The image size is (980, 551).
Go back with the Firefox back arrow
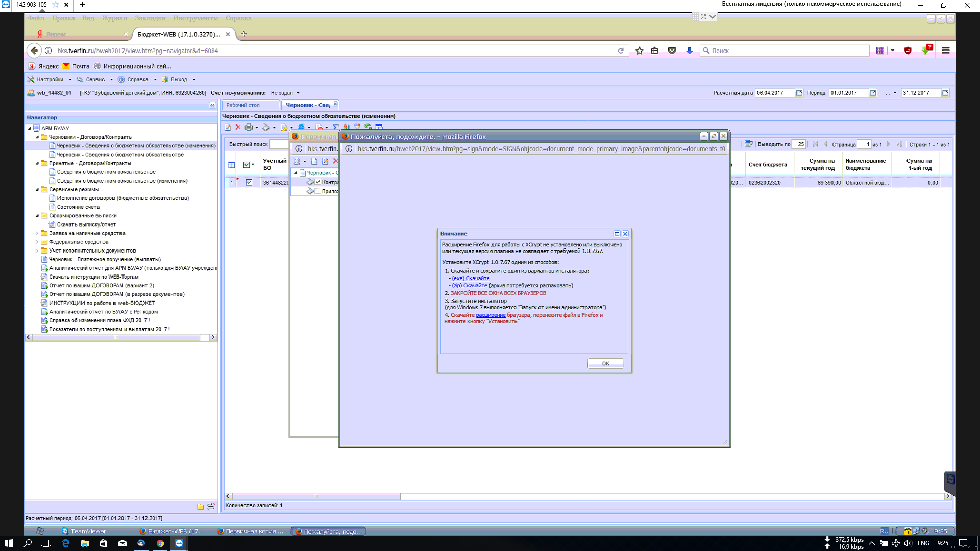point(34,51)
